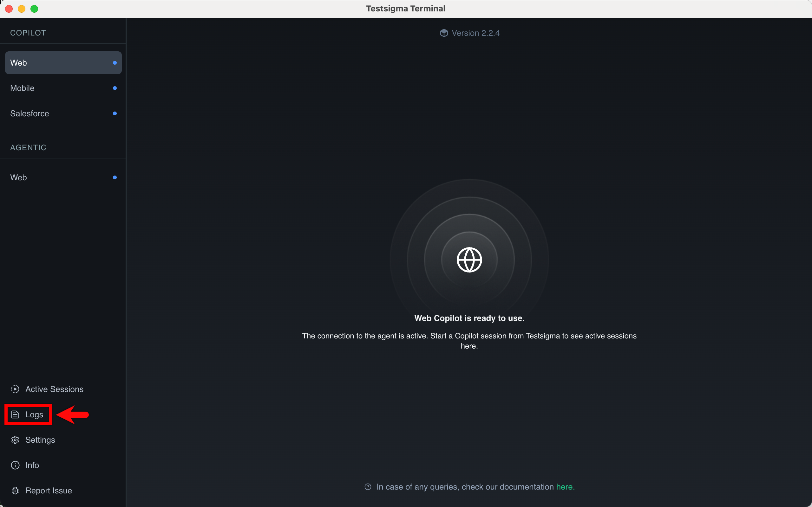Click the version cube icon
The width and height of the screenshot is (812, 507).
(444, 33)
